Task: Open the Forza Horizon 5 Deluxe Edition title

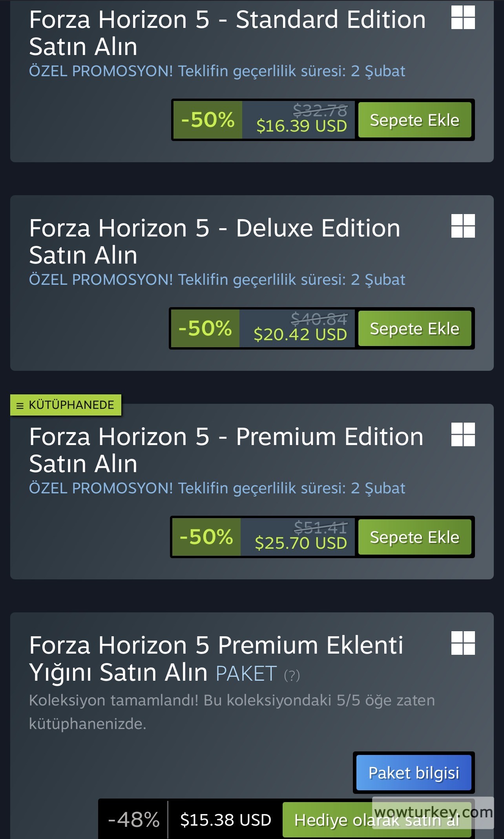Action: [x=214, y=242]
